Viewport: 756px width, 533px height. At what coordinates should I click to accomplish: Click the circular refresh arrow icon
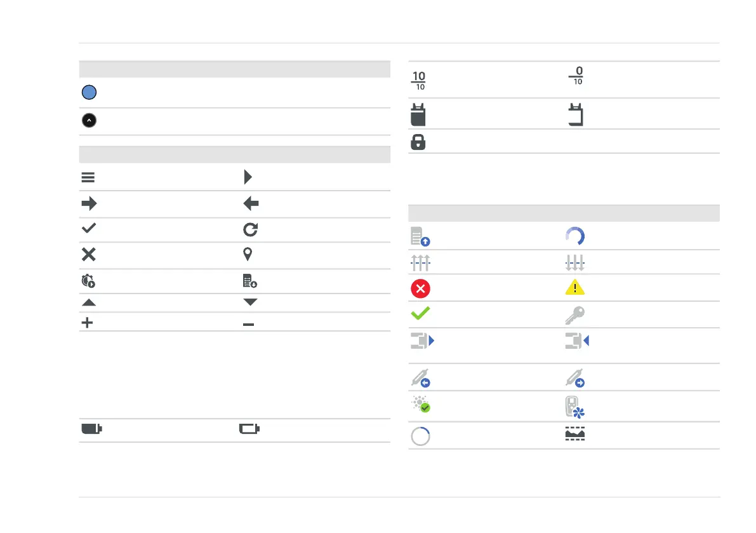(x=250, y=229)
